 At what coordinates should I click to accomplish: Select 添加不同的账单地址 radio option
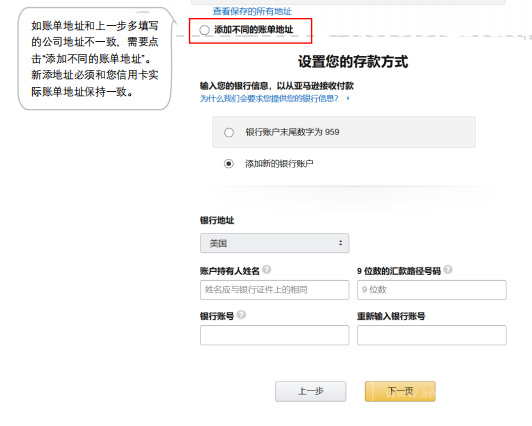(x=204, y=30)
